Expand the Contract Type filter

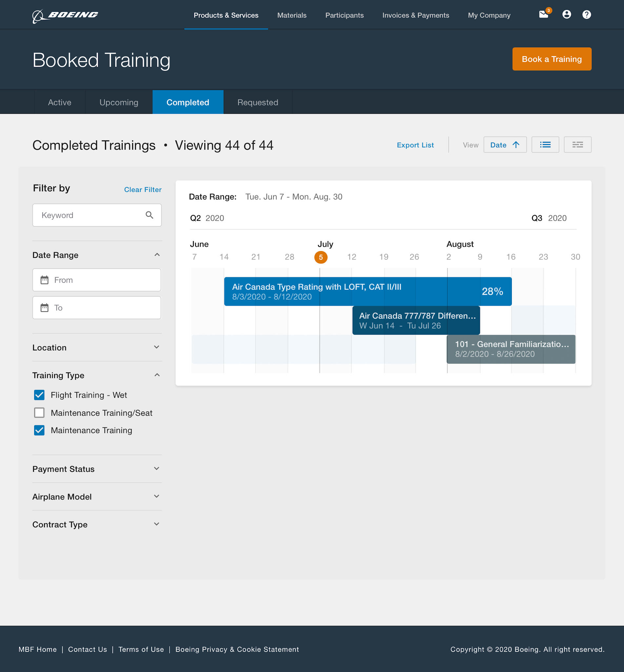157,524
